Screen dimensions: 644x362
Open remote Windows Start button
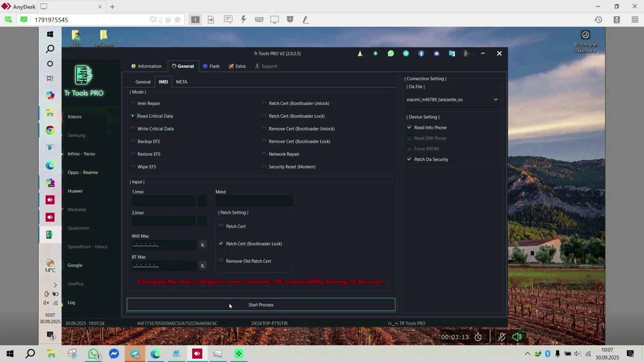click(x=50, y=34)
